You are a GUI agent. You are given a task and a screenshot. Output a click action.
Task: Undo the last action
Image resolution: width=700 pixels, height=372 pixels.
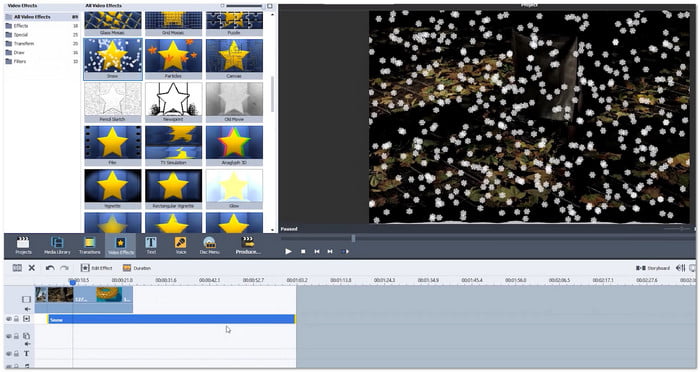pos(50,268)
